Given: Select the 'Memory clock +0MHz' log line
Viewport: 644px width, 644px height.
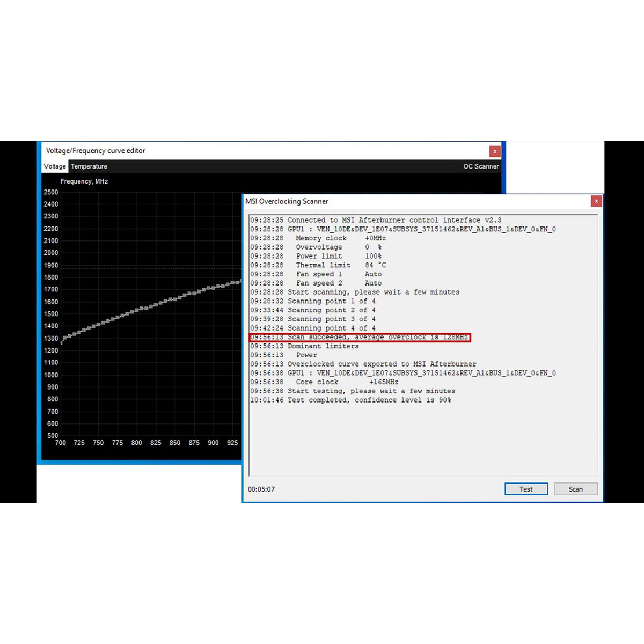Looking at the screenshot, I should point(318,238).
